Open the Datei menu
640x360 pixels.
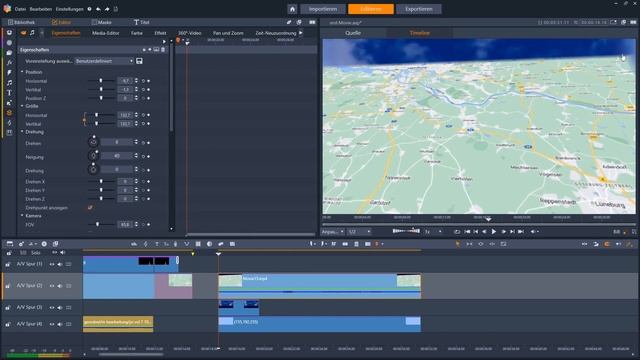[x=20, y=9]
